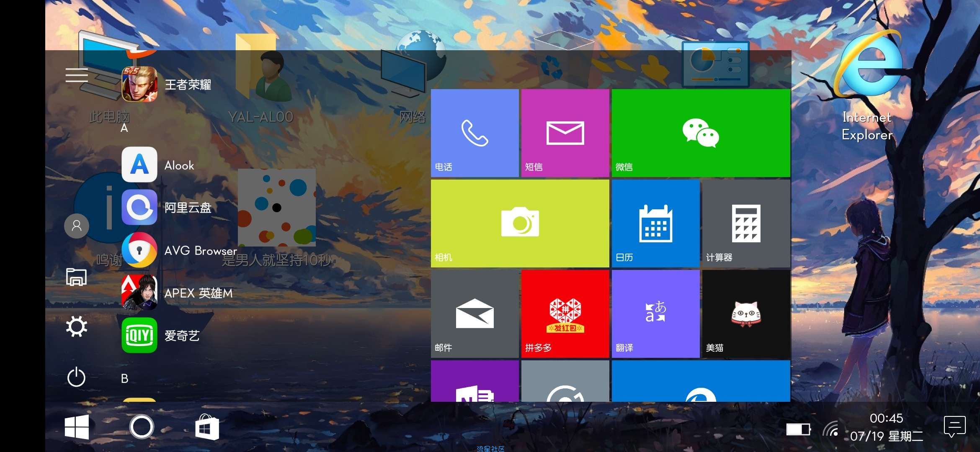Open the 爱奇艺 app icon
The width and height of the screenshot is (980, 452).
tap(139, 335)
